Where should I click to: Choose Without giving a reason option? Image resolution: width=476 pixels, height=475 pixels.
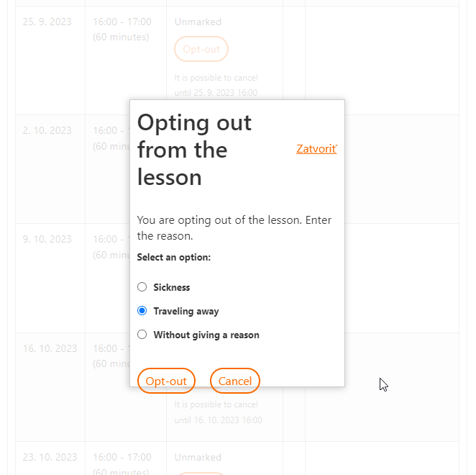pos(142,334)
